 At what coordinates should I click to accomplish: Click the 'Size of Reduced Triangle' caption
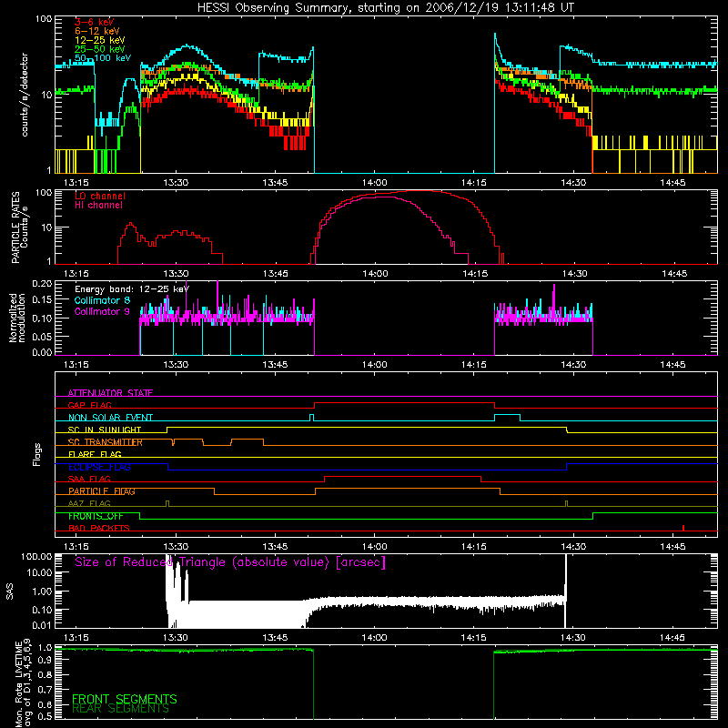click(x=230, y=562)
